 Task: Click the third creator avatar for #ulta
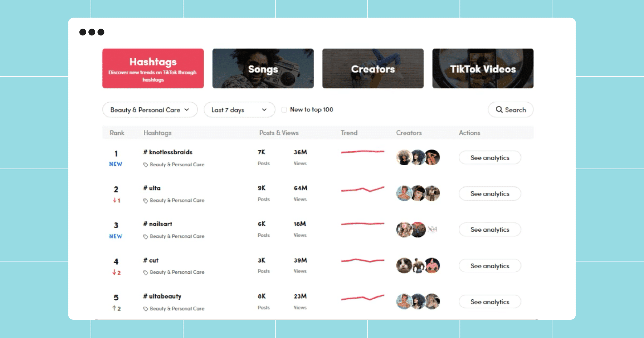(x=432, y=193)
